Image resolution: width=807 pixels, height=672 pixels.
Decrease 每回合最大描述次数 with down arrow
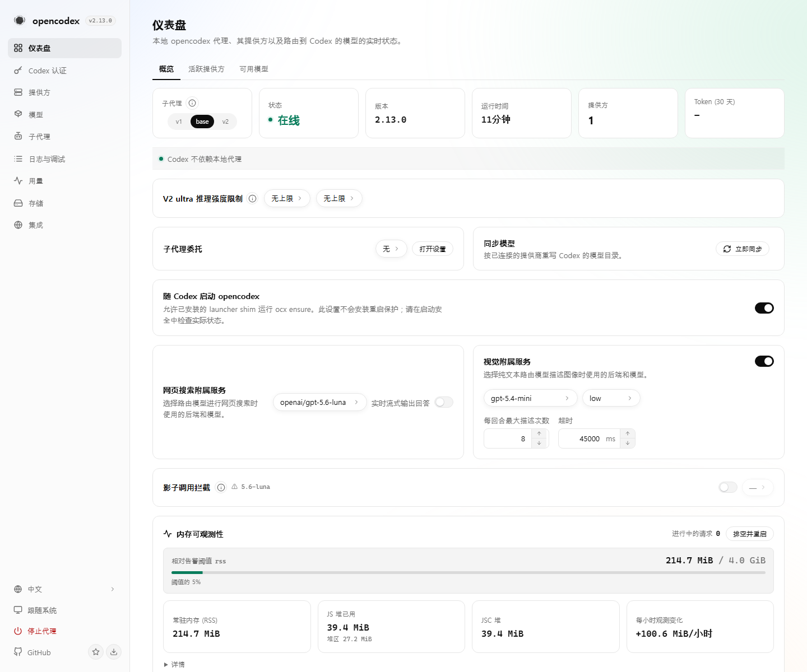point(539,443)
